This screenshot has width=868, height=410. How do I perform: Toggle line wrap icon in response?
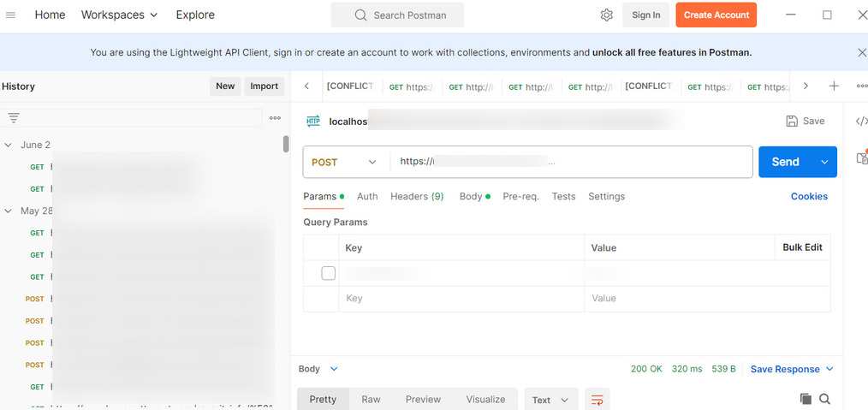[597, 400]
